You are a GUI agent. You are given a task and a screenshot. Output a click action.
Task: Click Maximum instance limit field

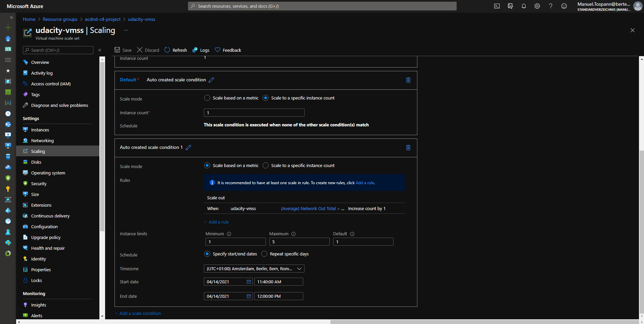(300, 242)
